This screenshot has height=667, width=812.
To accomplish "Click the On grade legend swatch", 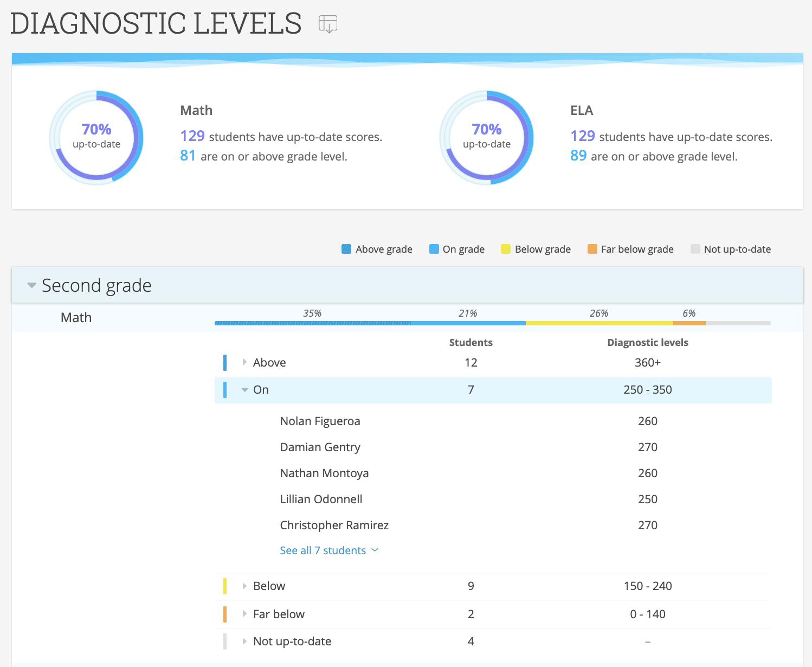I will point(434,249).
